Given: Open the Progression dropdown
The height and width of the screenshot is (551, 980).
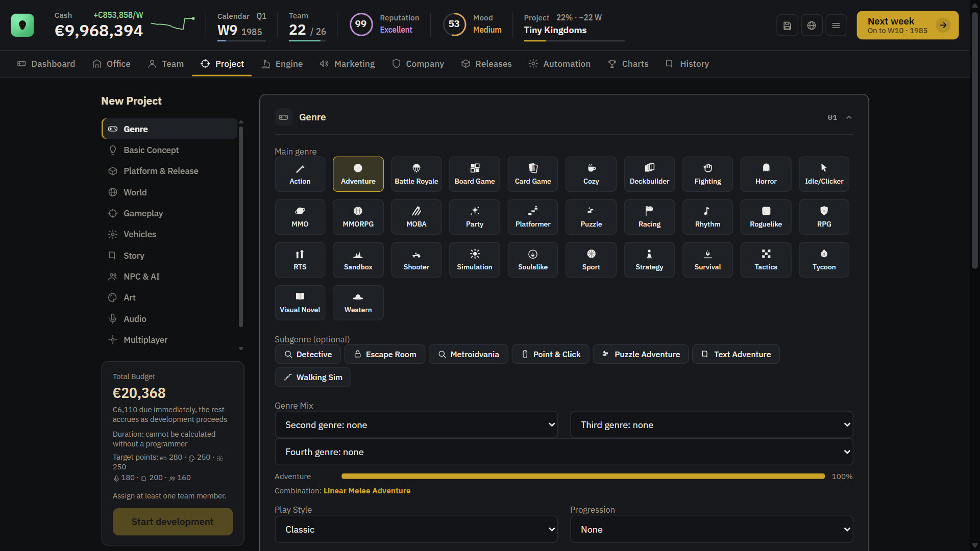Looking at the screenshot, I should tap(712, 530).
